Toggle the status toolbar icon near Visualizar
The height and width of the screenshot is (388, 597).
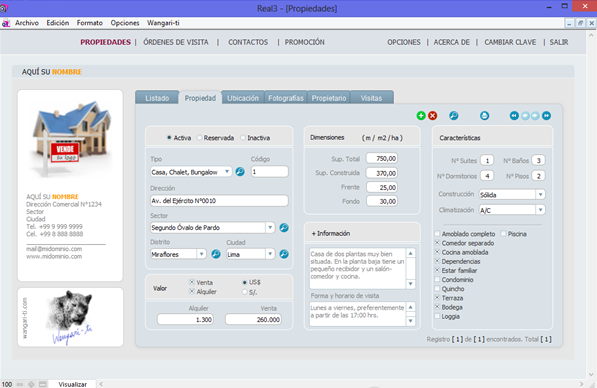pos(43,384)
